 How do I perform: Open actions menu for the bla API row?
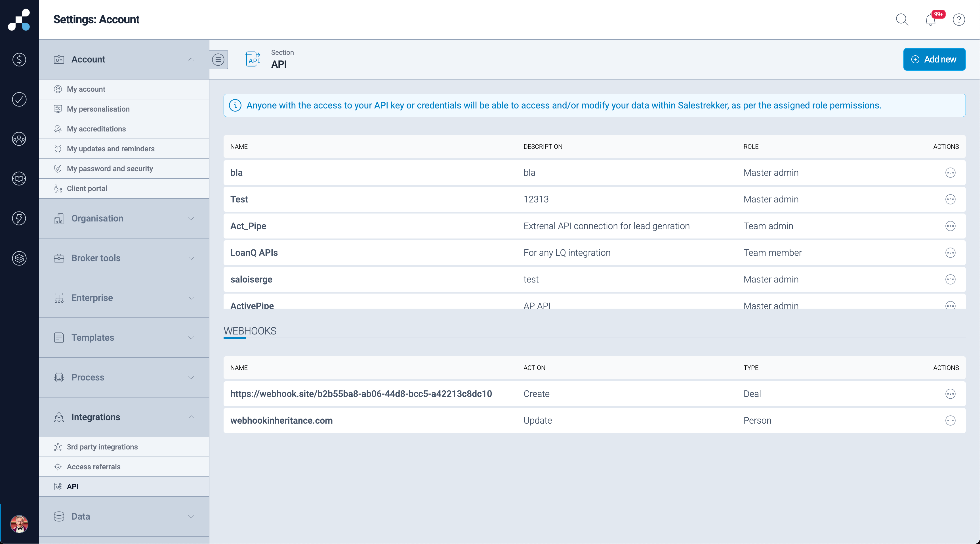pyautogui.click(x=950, y=172)
